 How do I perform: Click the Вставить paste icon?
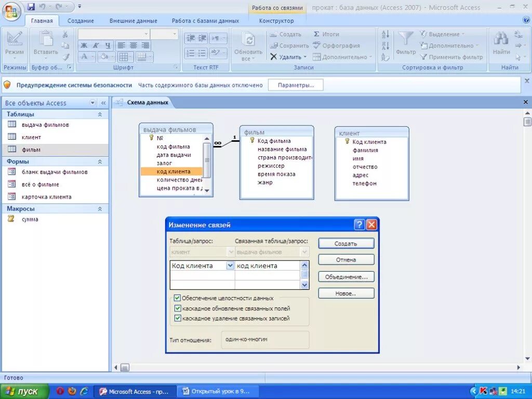click(46, 38)
